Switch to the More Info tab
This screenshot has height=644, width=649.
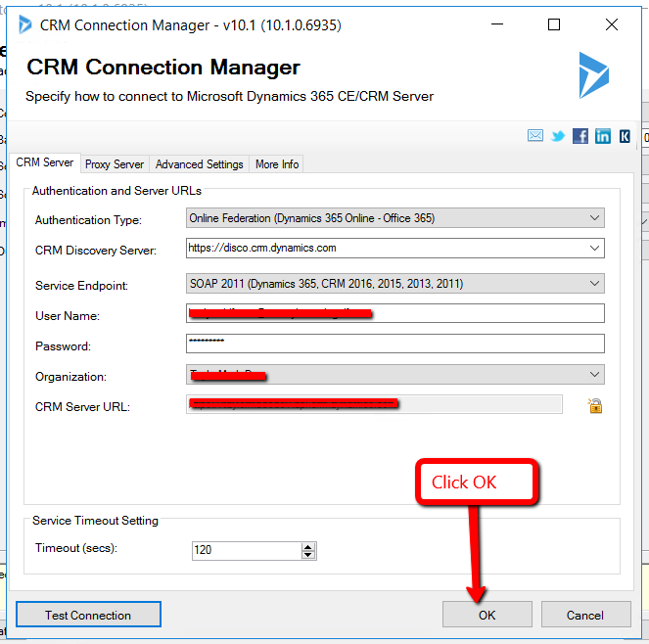(x=277, y=164)
